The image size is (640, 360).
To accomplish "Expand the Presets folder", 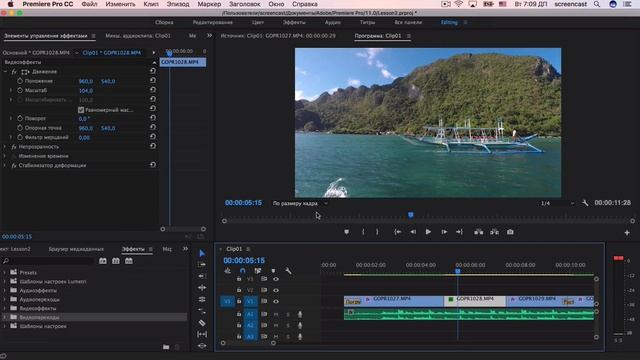I will tap(4, 272).
